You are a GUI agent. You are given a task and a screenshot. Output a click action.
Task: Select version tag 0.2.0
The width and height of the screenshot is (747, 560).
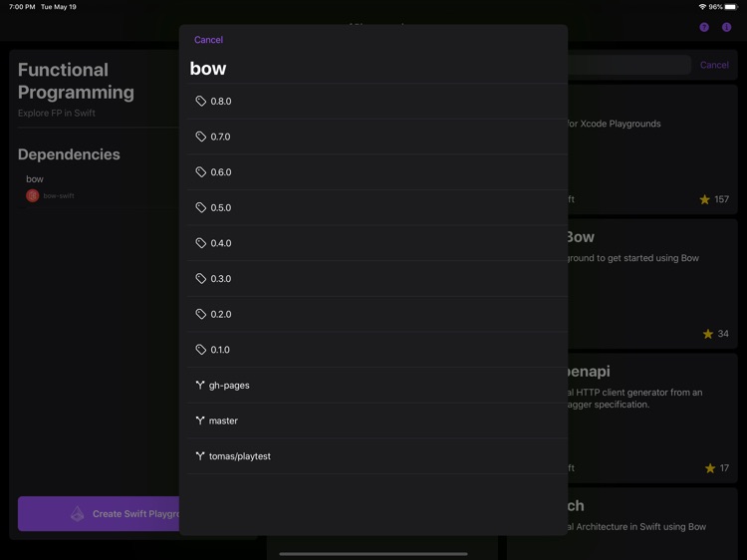click(377, 314)
